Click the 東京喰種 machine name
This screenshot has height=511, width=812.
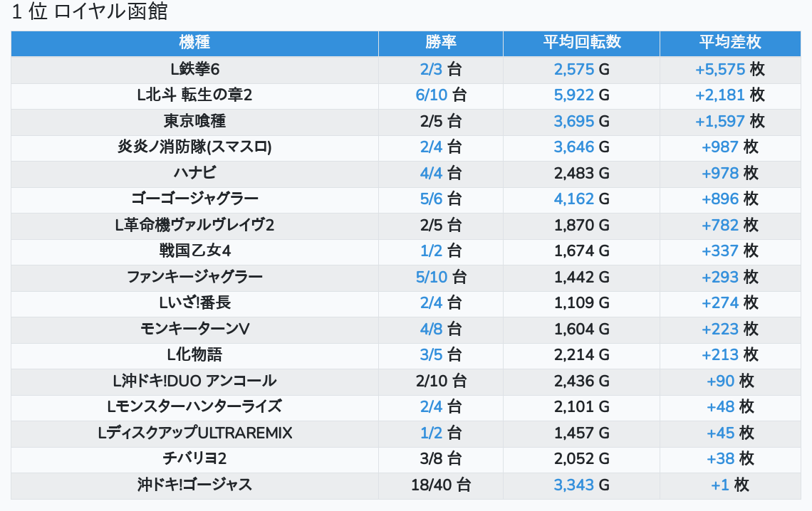(194, 121)
